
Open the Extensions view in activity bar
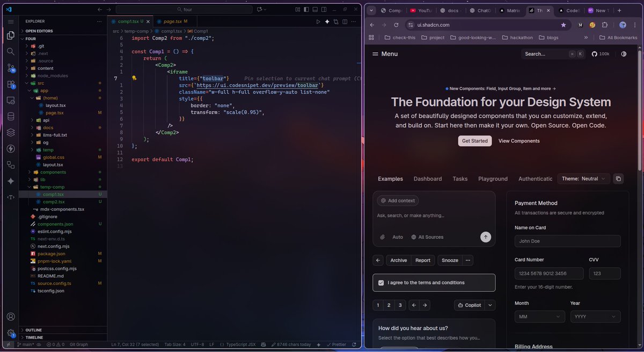point(11,84)
